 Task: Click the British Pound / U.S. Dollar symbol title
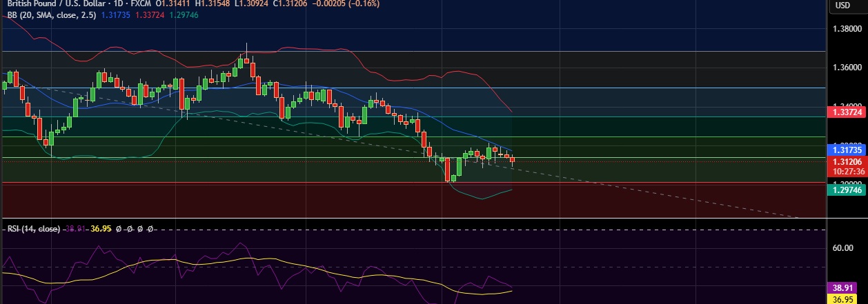click(x=57, y=3)
